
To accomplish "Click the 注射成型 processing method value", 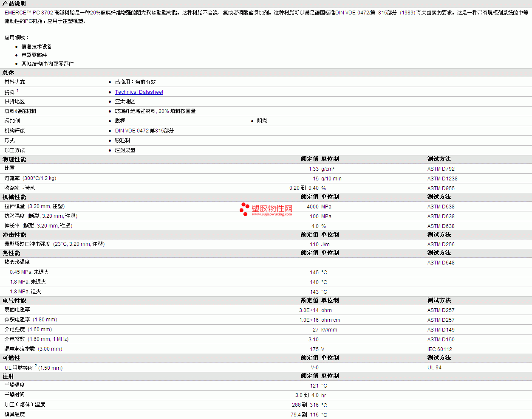I will point(125,150).
